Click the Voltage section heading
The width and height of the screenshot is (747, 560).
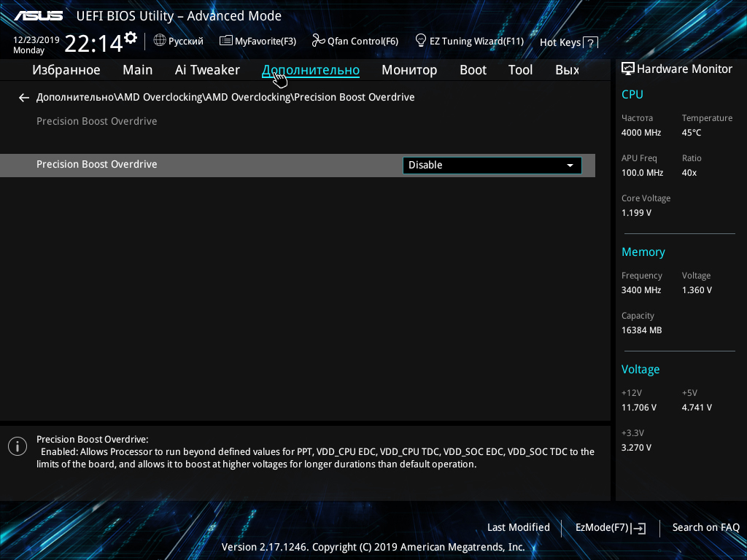tap(640, 370)
